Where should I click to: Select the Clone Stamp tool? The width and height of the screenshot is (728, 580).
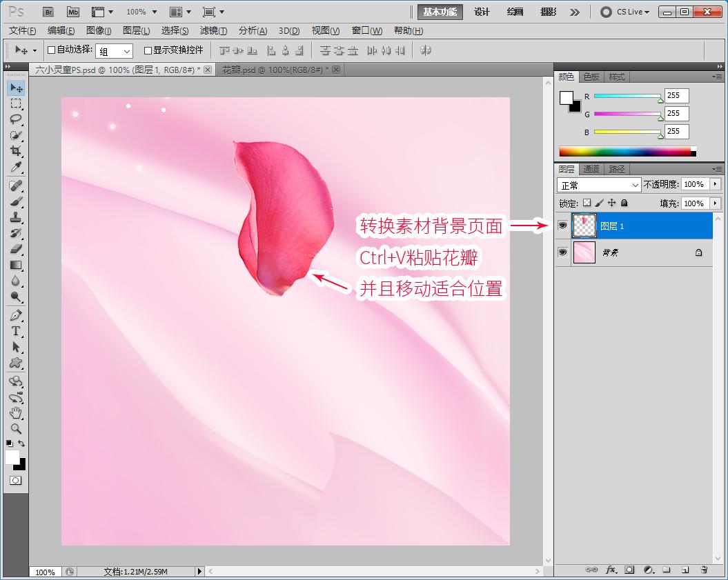[x=17, y=217]
